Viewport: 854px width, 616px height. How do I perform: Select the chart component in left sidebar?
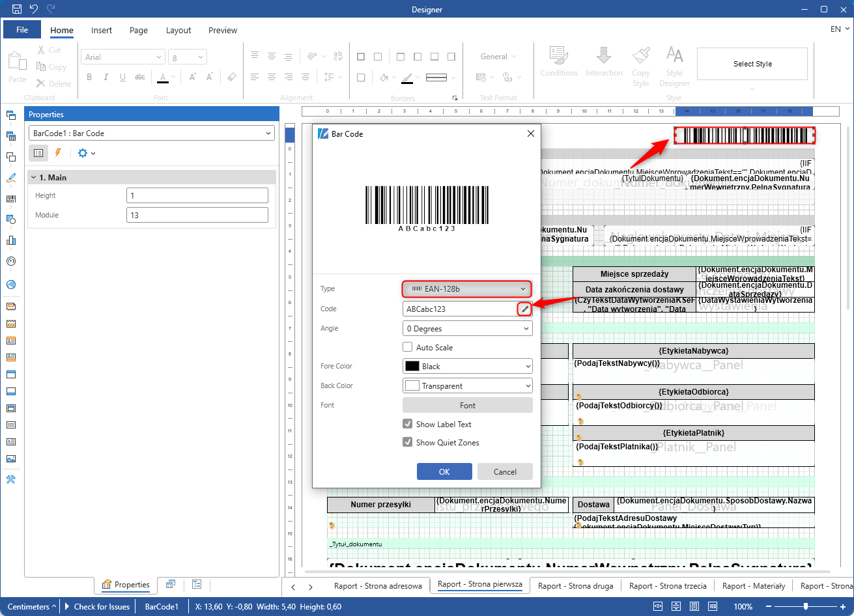(11, 240)
